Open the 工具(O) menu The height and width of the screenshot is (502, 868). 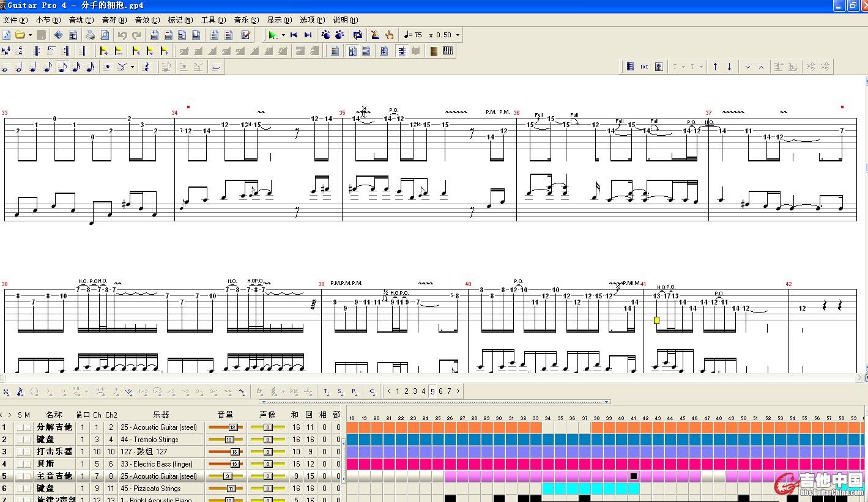coord(213,20)
